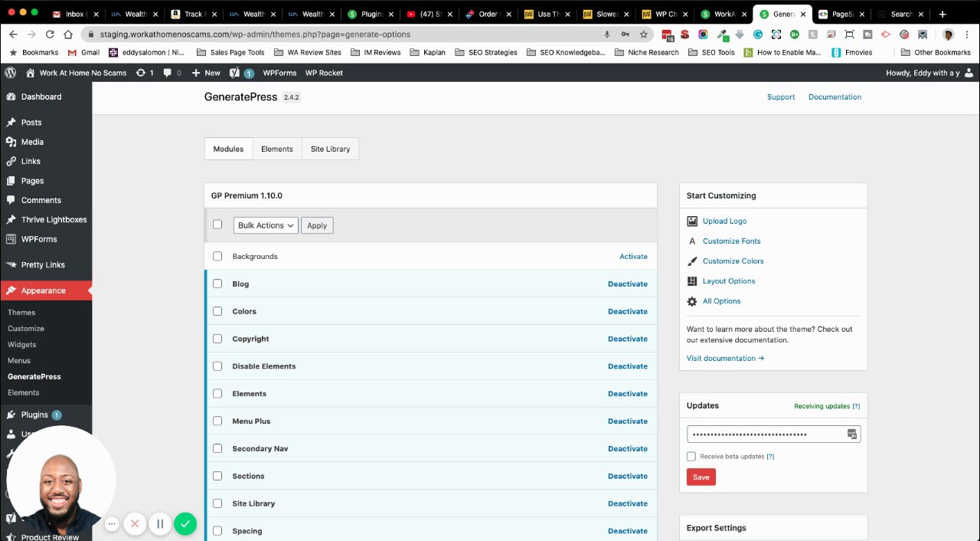The image size is (980, 541).
Task: Open the Support link
Action: [781, 97]
